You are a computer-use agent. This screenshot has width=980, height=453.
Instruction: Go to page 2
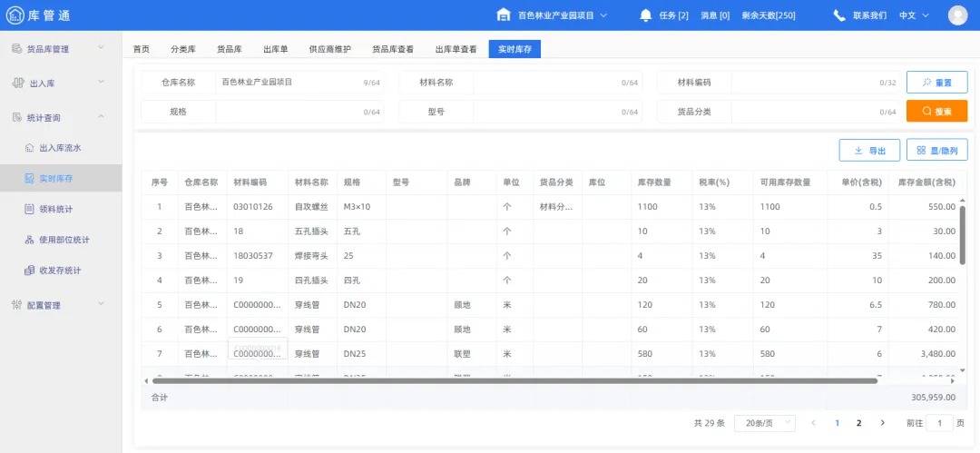[x=858, y=423]
